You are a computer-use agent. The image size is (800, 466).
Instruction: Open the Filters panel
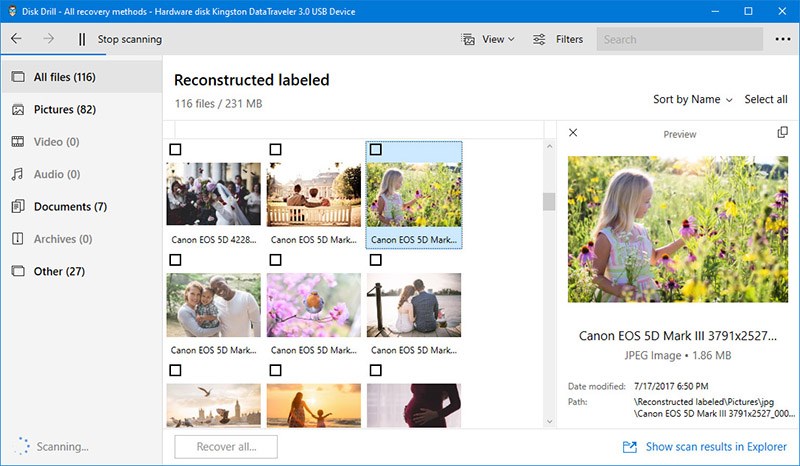point(569,39)
